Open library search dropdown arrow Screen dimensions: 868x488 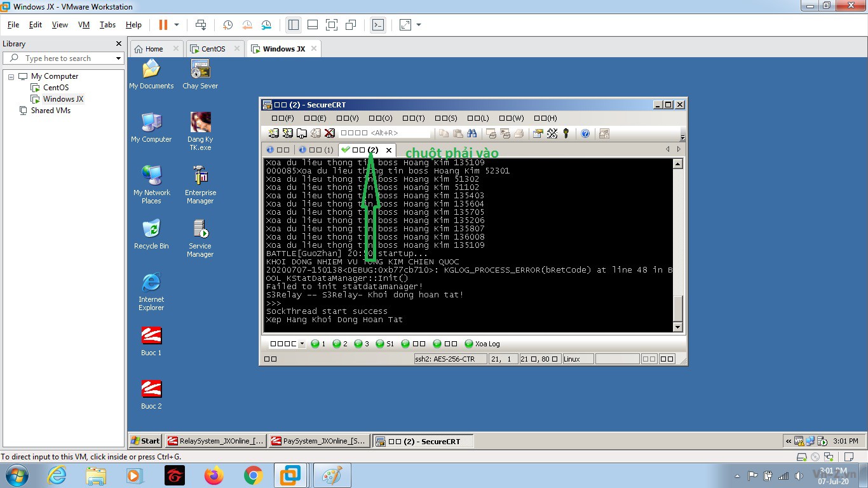click(118, 58)
